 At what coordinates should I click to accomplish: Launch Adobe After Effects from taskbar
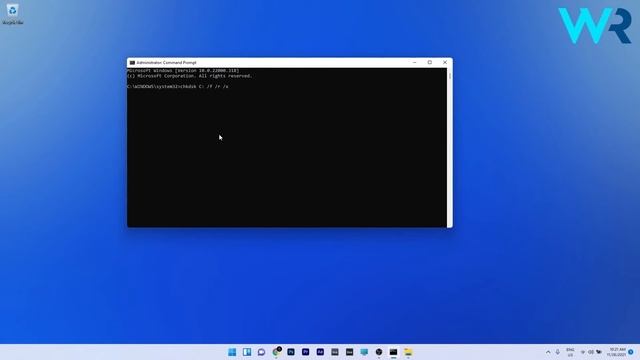(x=320, y=352)
